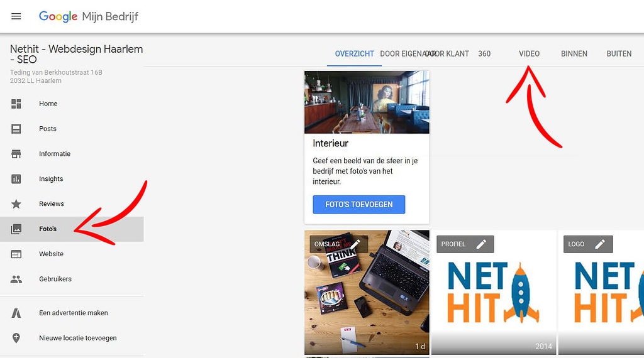Click the Website layout icon
The height and width of the screenshot is (358, 644).
16,254
